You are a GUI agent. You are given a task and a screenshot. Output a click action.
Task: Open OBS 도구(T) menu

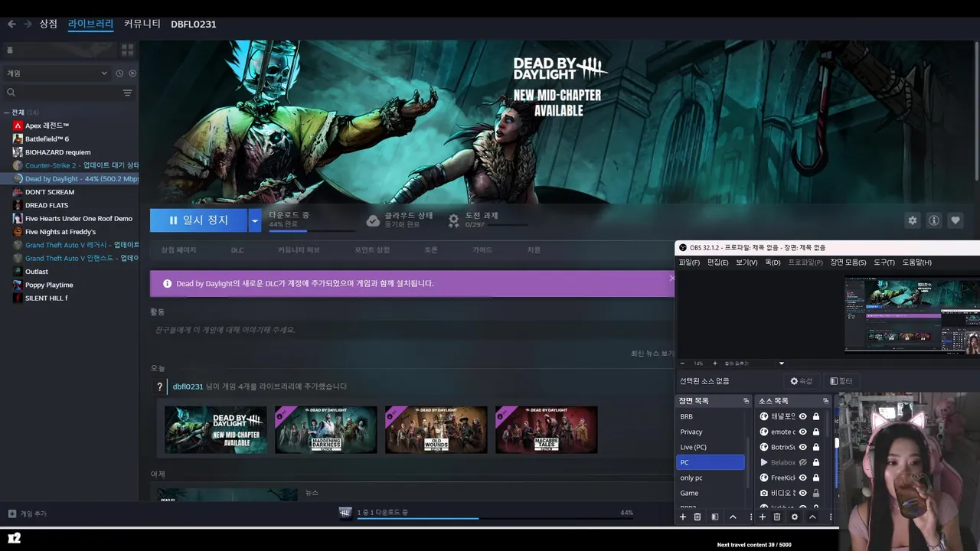click(884, 262)
